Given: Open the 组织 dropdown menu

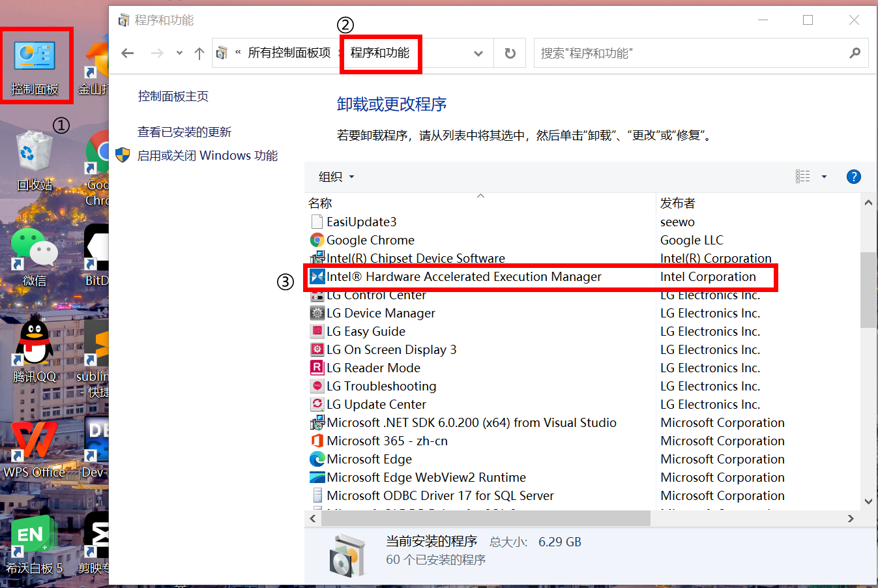Looking at the screenshot, I should coord(336,177).
